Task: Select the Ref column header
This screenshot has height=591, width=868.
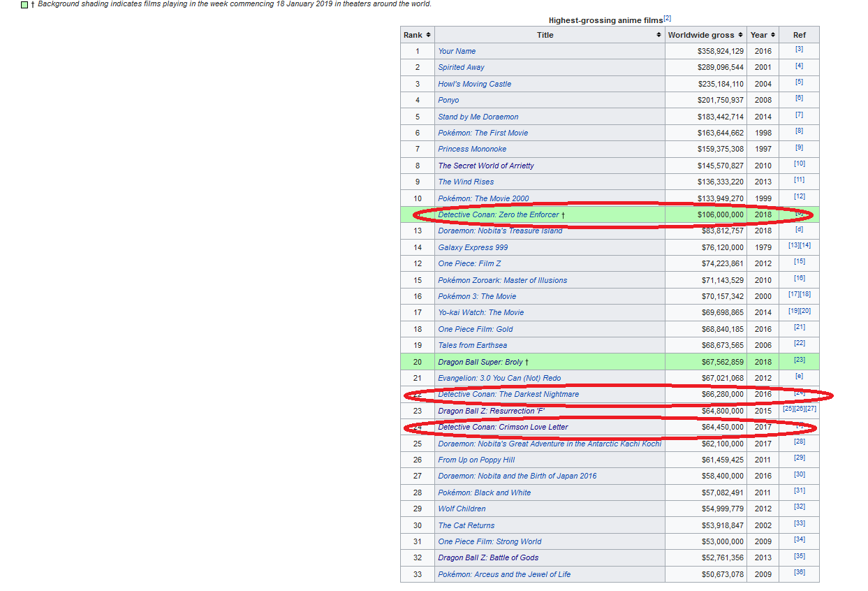Action: [x=799, y=35]
